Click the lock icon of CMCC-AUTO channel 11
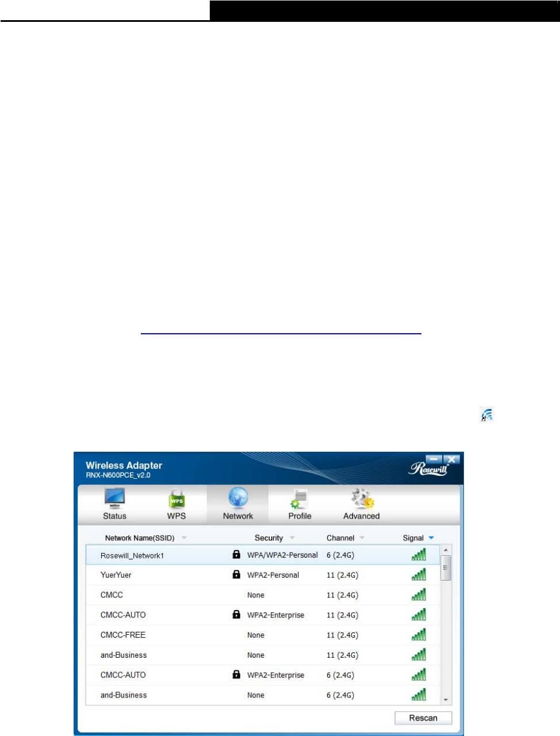Viewport: 560px width, 736px height. coord(236,614)
